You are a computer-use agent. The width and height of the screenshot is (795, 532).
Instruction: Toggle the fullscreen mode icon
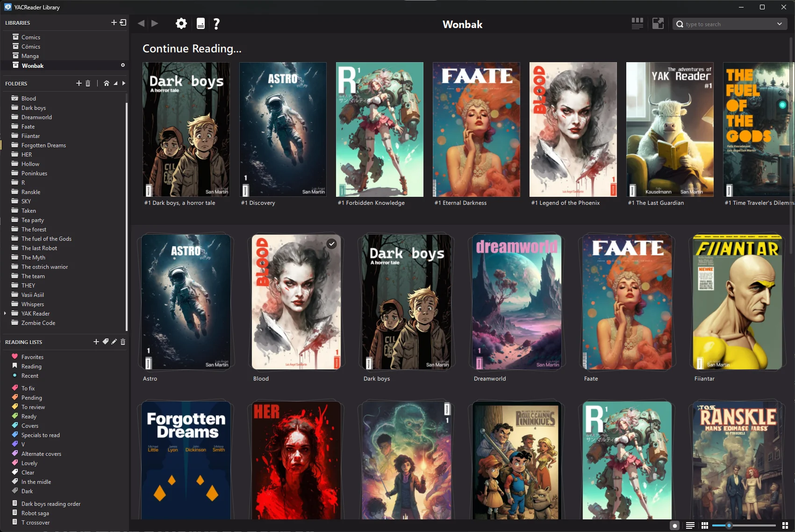(658, 23)
